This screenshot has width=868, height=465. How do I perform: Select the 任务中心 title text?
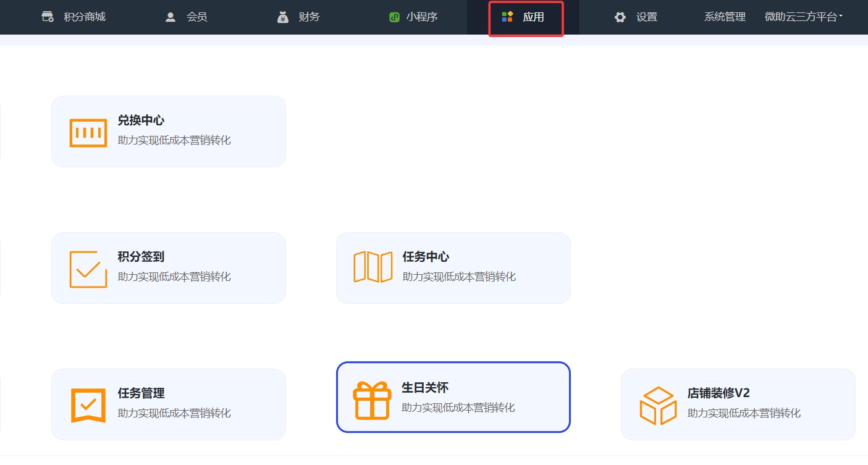(x=426, y=257)
